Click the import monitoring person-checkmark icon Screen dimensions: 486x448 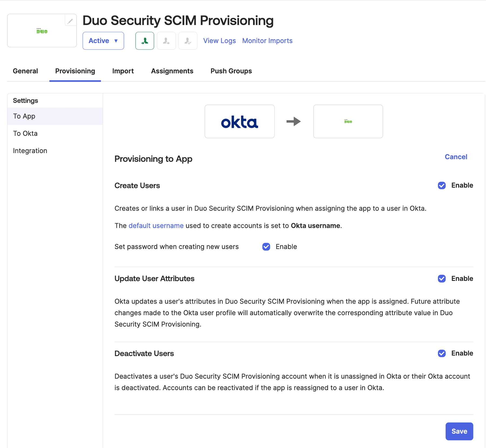pos(188,41)
